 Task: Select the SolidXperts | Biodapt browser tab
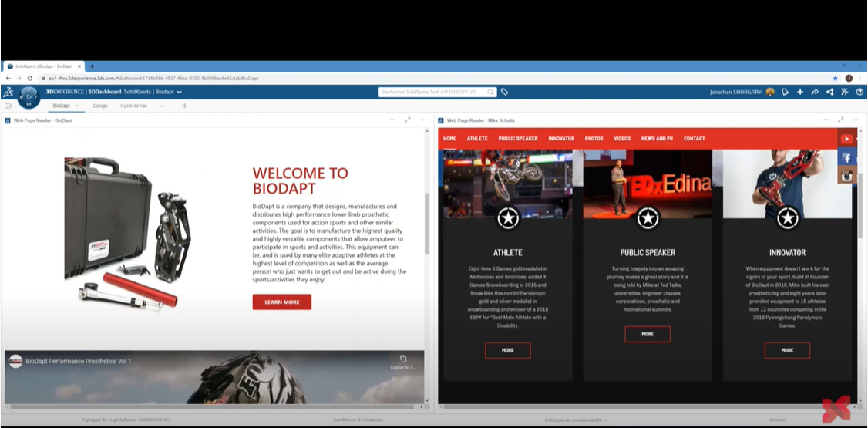[43, 66]
